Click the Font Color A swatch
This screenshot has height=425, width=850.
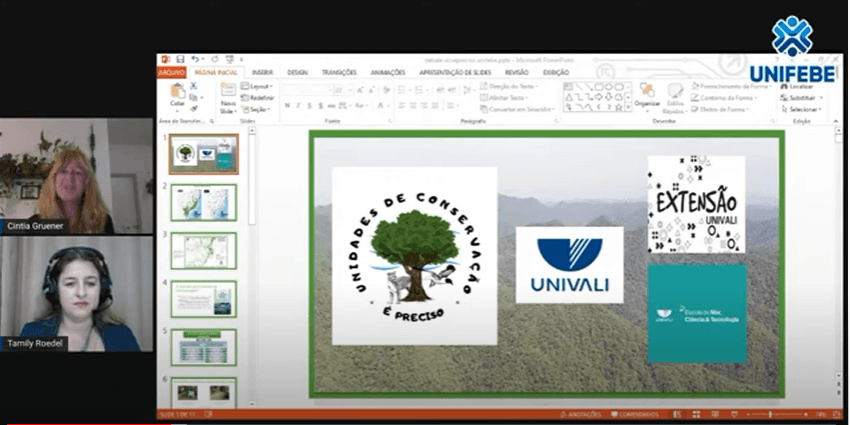pyautogui.click(x=381, y=106)
